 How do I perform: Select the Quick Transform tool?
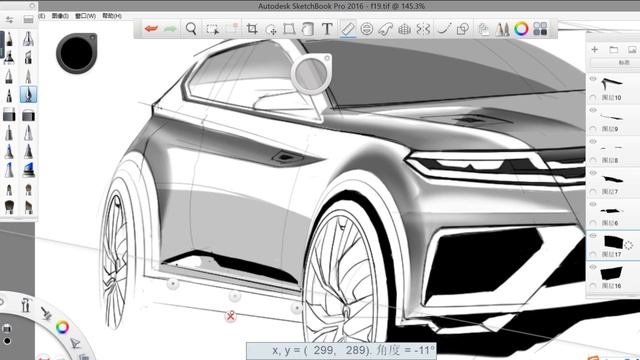point(271,29)
